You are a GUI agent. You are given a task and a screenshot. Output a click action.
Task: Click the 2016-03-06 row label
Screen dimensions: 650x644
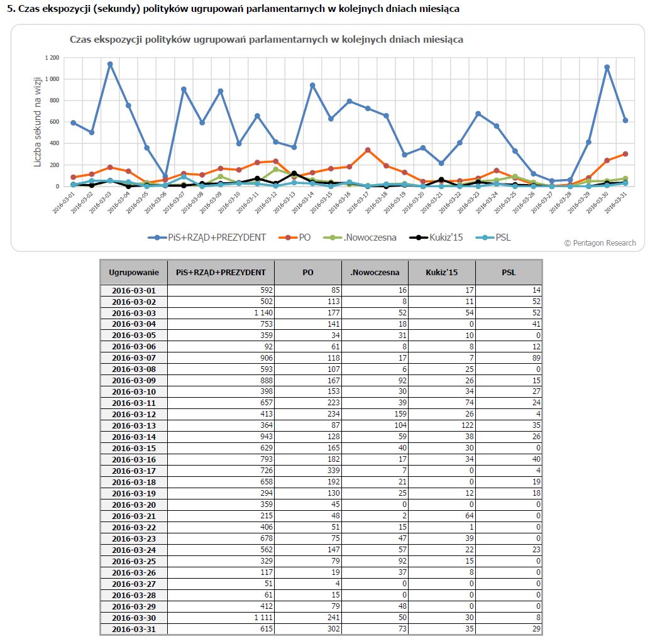pos(134,347)
